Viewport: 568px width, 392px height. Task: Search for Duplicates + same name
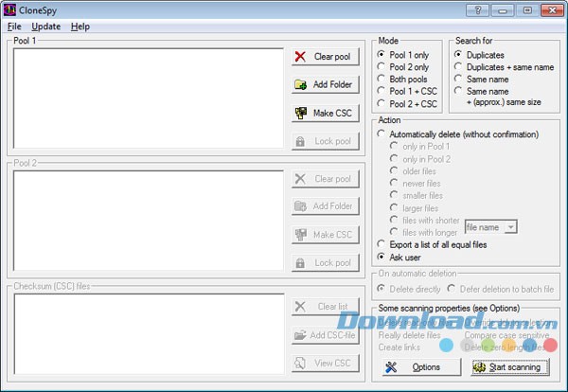(x=459, y=67)
